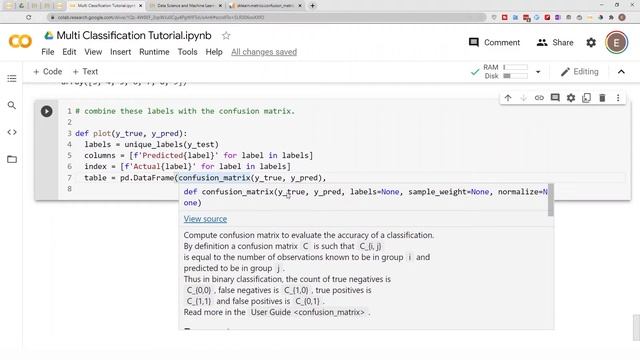Open notebook settings gear in header
The height and width of the screenshot is (360, 640).
pos(591,42)
